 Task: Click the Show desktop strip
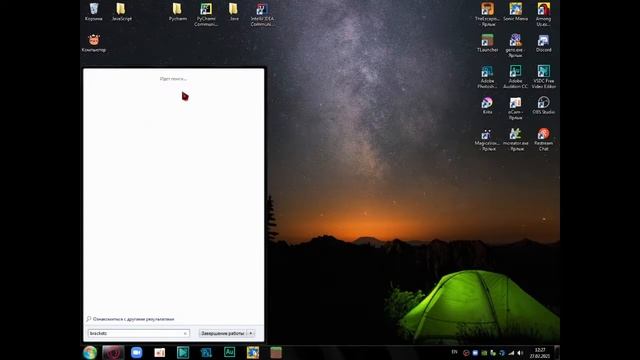[x=557, y=352]
